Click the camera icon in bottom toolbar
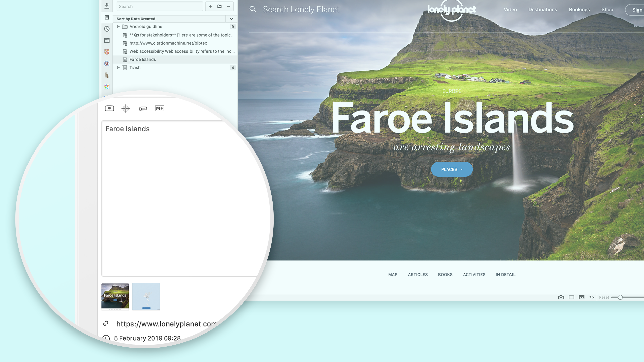Viewport: 644px width, 362px height. (561, 297)
